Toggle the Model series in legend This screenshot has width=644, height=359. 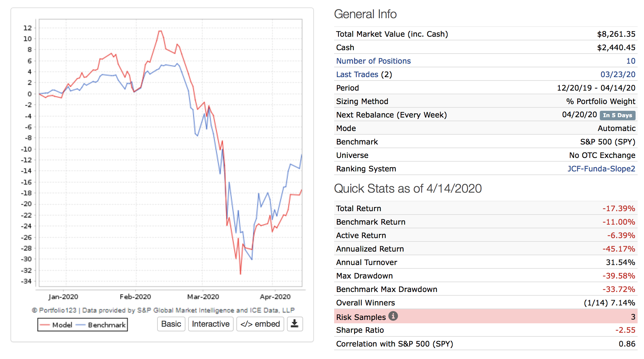coord(56,325)
